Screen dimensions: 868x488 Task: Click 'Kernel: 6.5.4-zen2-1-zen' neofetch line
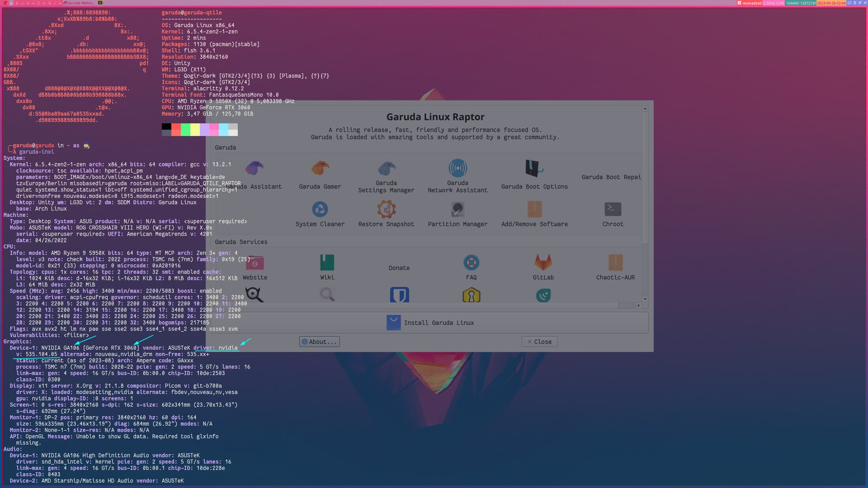tap(199, 32)
